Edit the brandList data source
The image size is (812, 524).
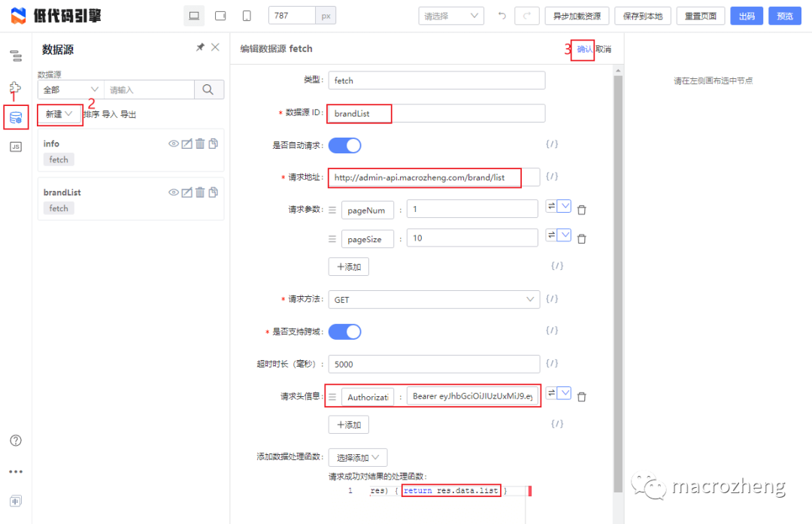(186, 192)
